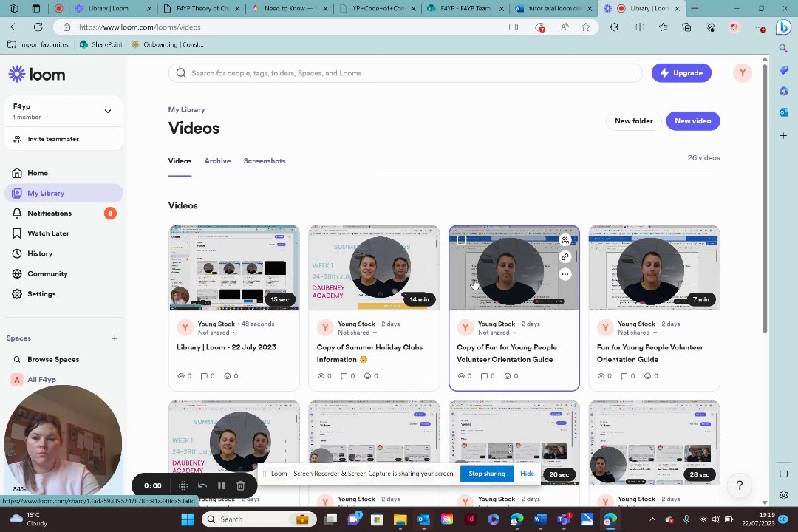Click the page vertical scrollbar
This screenshot has height=532, width=798.
point(765,200)
